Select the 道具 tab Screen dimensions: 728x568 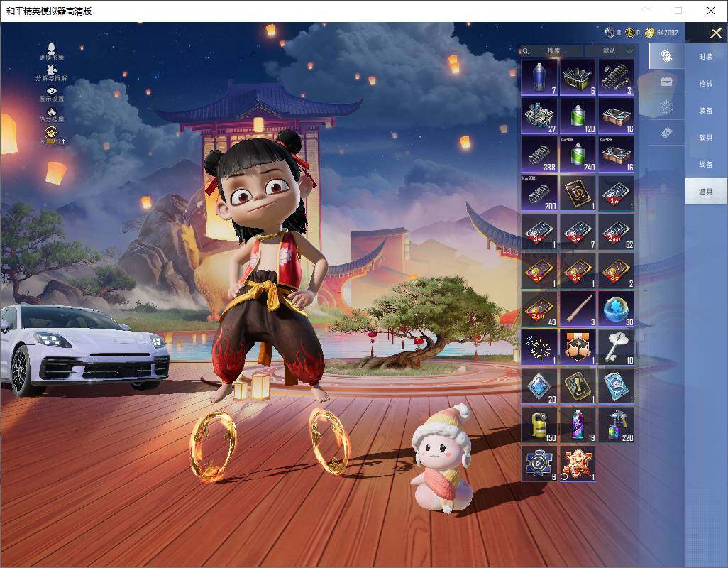pyautogui.click(x=706, y=192)
